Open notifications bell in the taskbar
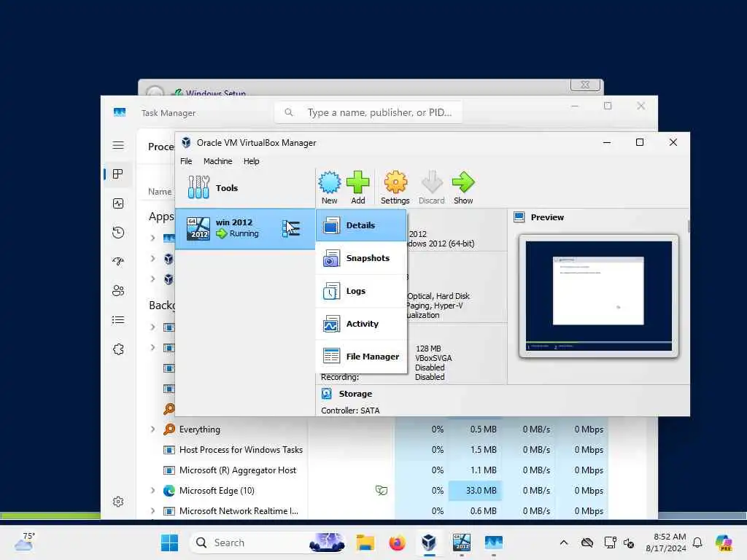 click(x=697, y=542)
